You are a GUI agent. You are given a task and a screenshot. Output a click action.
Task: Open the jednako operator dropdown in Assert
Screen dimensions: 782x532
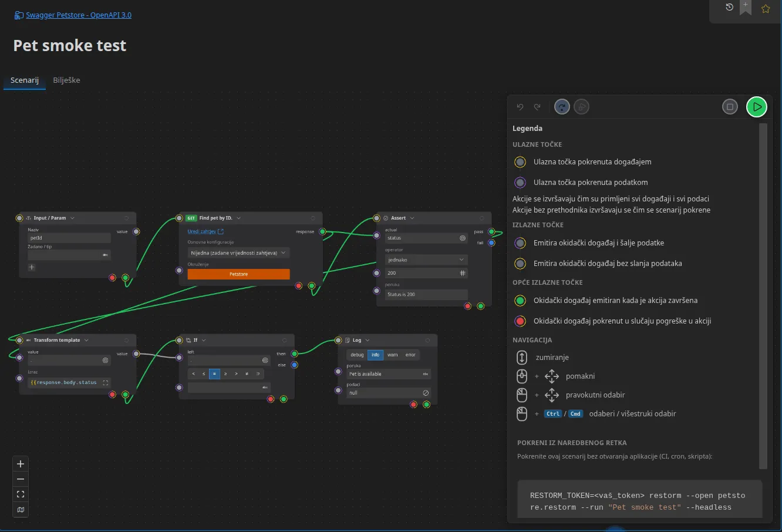coord(426,260)
